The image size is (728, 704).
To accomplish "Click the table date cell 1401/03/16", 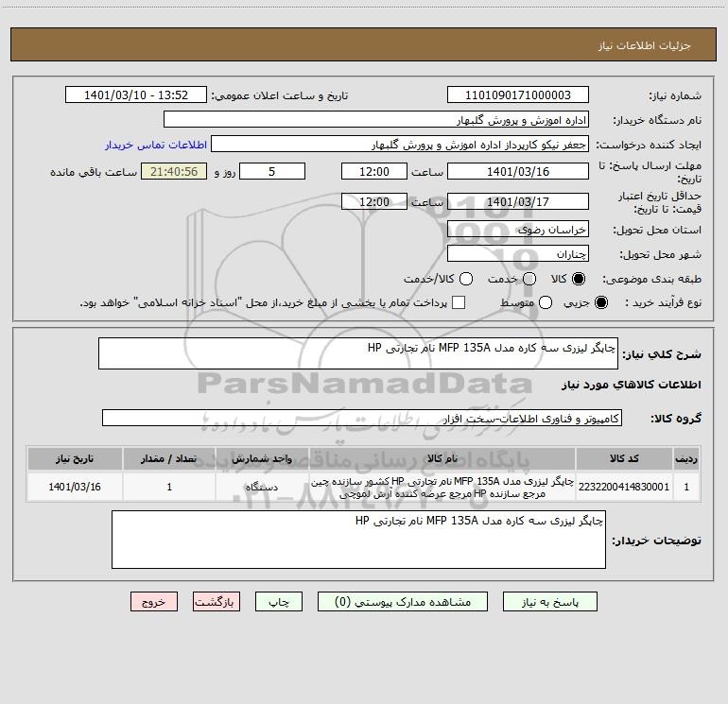I will click(x=75, y=487).
